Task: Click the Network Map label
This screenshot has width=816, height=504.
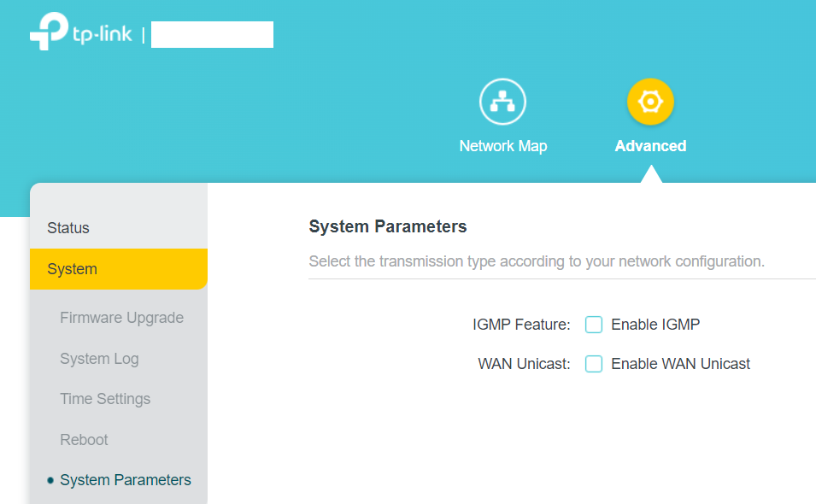Action: 502,146
